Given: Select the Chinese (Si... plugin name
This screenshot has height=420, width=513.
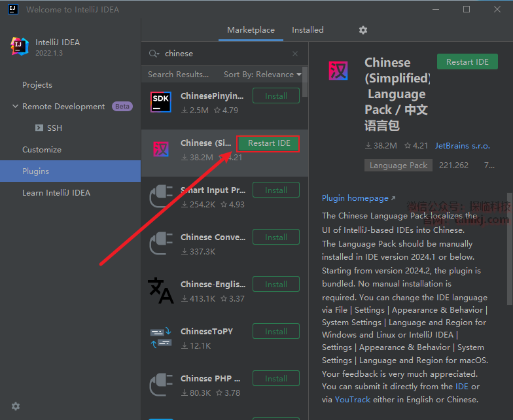Looking at the screenshot, I should 205,143.
